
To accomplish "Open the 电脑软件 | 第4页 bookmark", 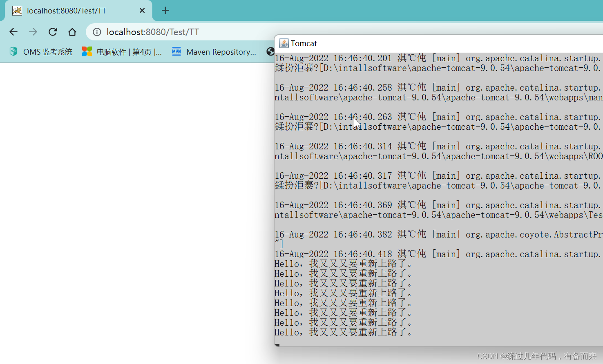I will 122,52.
